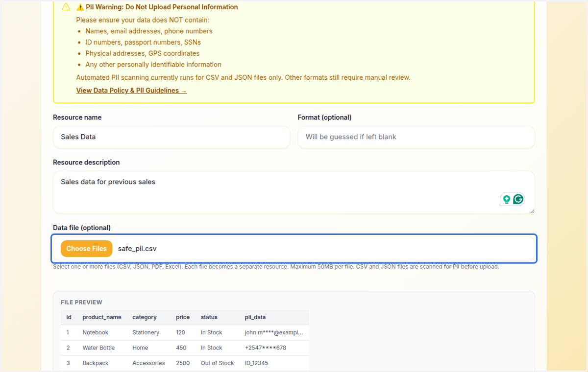Click the price value 120
Screen dimensions: 588x372
(x=181, y=332)
